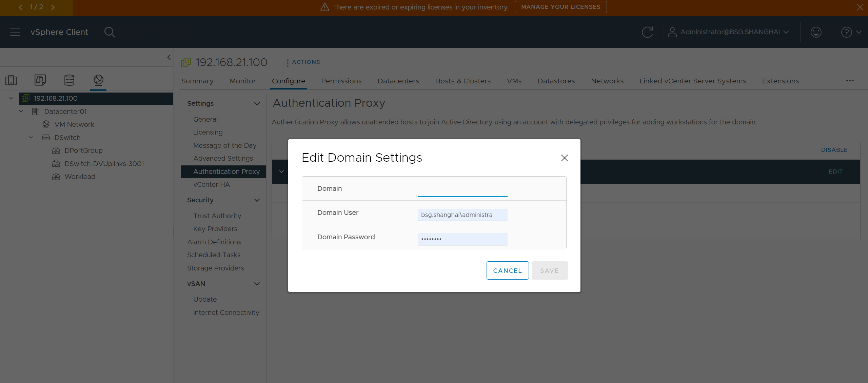This screenshot has height=383, width=868.
Task: Click the vCenter icon beside 192.168.21.100 title
Action: [186, 62]
